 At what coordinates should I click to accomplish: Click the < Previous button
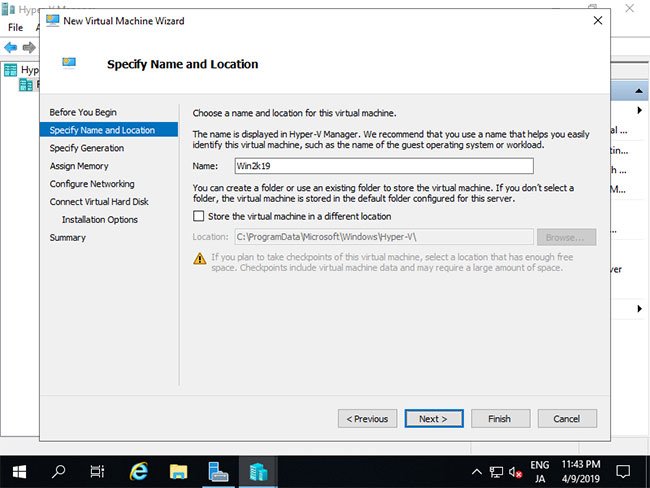(x=367, y=419)
